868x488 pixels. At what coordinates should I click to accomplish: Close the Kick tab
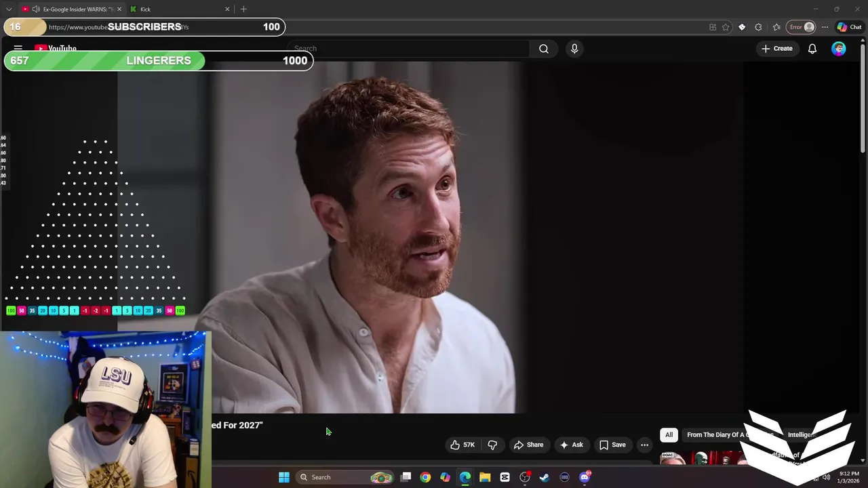pyautogui.click(x=226, y=9)
